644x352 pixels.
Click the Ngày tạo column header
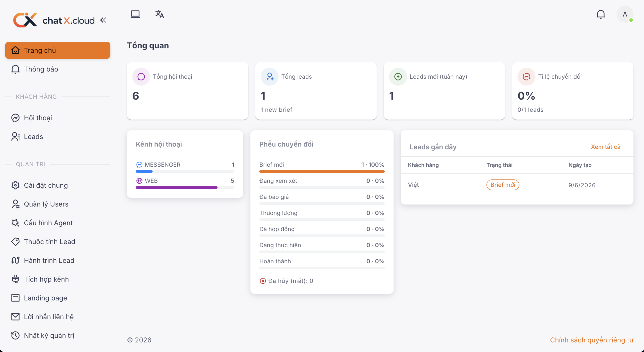click(580, 165)
